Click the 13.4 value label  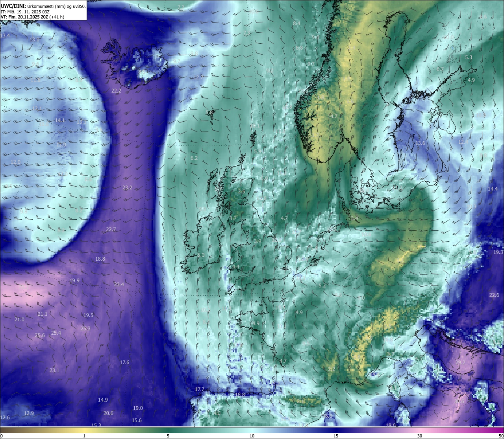point(5,36)
